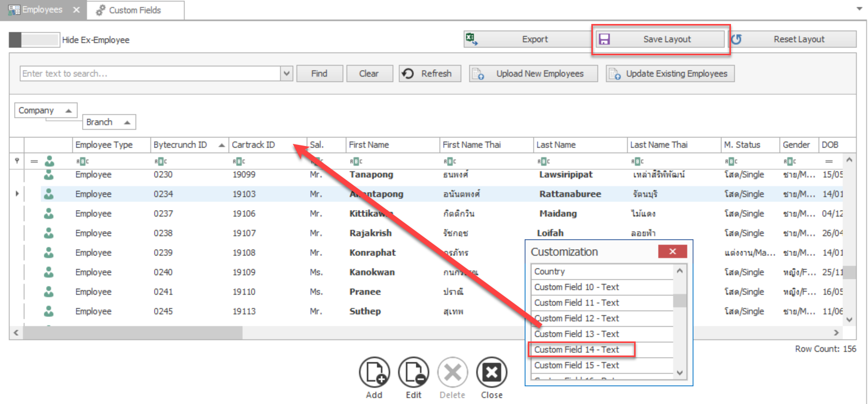This screenshot has width=868, height=404.
Task: Click the Clear button
Action: point(368,74)
